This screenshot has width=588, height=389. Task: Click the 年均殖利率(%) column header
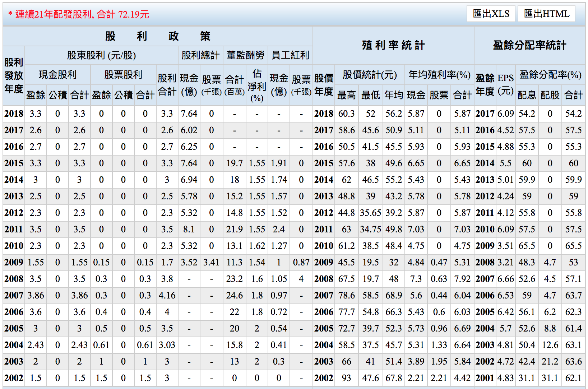(439, 75)
